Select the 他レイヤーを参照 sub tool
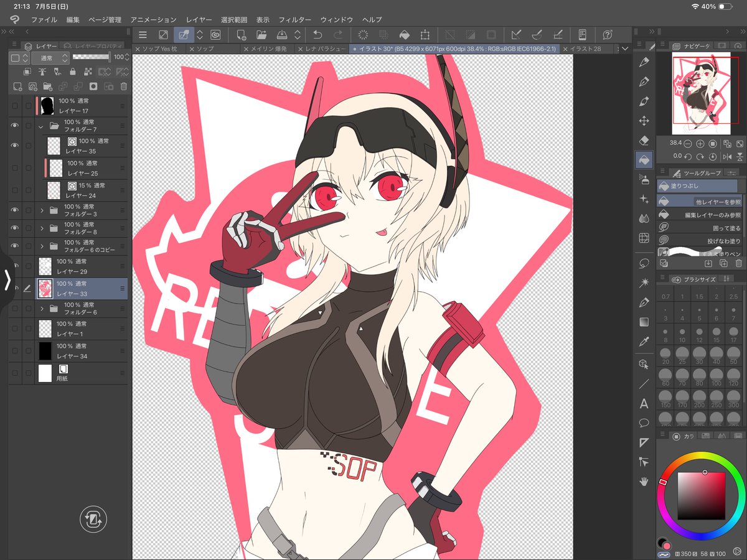Image resolution: width=747 pixels, height=560 pixels. (698, 202)
